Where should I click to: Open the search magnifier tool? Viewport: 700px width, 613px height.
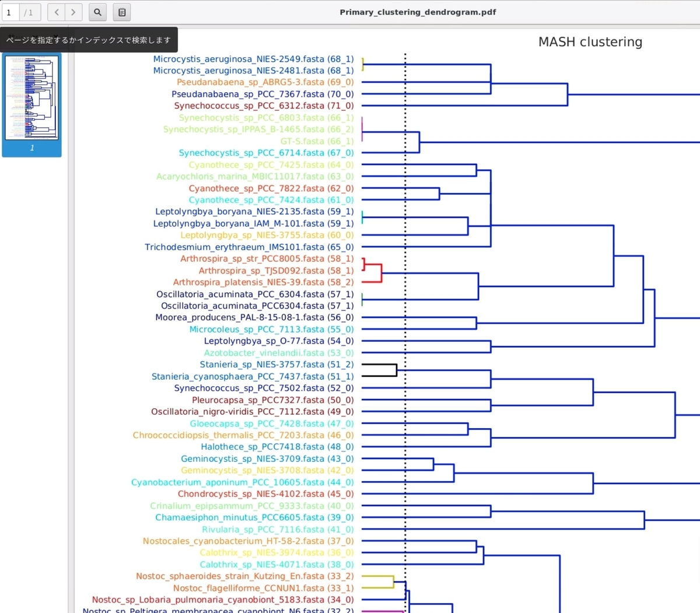97,12
